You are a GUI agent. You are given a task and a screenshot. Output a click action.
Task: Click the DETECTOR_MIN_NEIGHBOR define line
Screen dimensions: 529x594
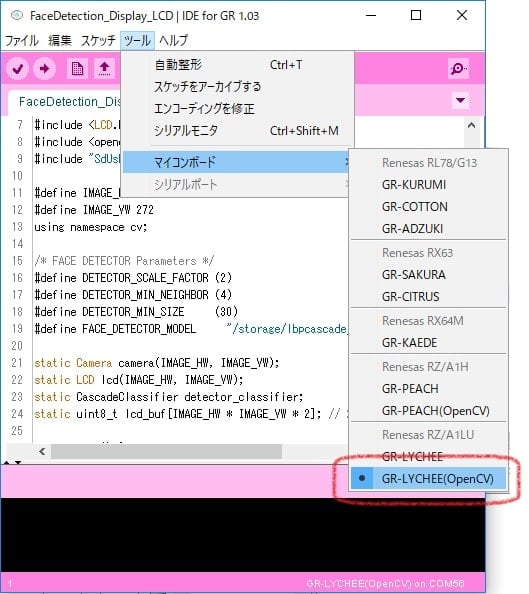click(133, 295)
